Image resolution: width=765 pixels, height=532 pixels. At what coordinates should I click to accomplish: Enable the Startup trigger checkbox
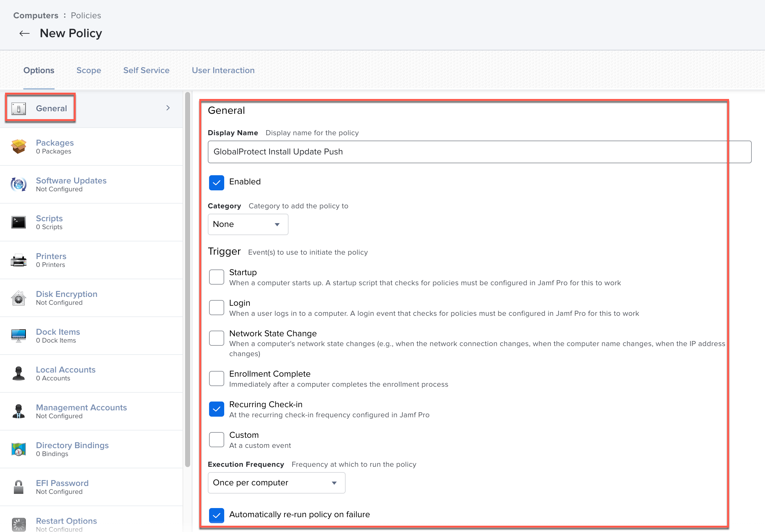pyautogui.click(x=217, y=277)
